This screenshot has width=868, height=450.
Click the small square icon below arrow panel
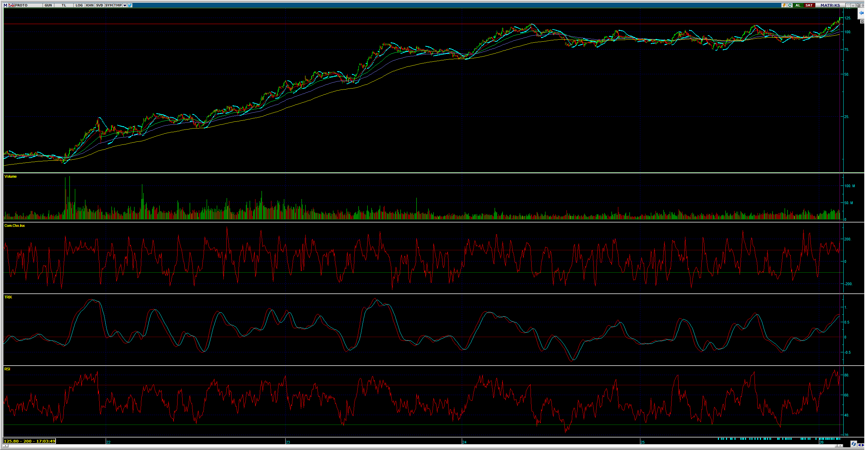[x=862, y=21]
